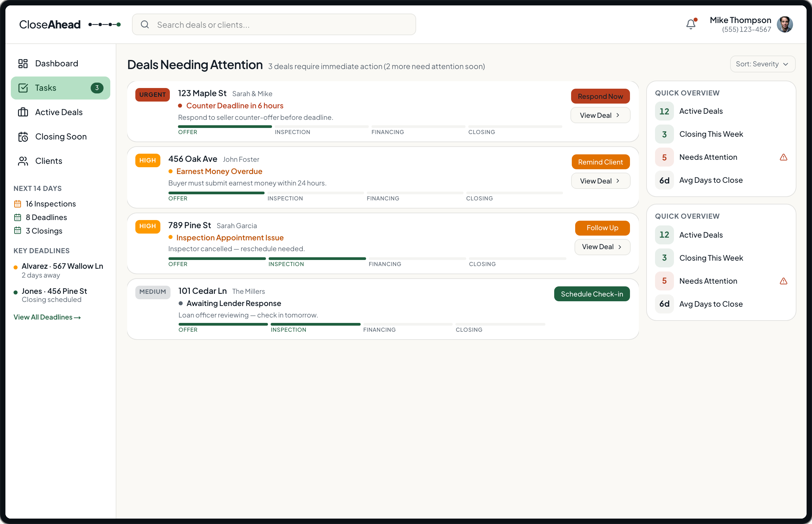This screenshot has width=812, height=524.
Task: Open the View All Deadlines link
Action: coord(47,317)
